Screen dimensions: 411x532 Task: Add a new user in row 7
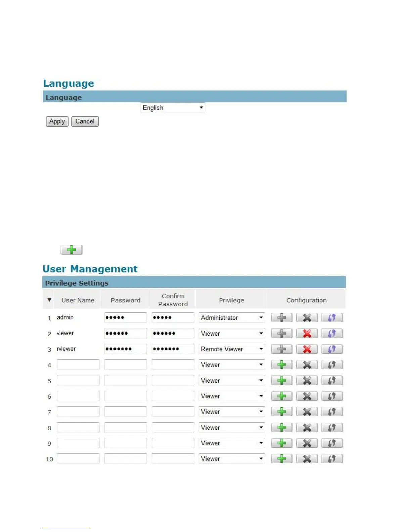pos(282,412)
